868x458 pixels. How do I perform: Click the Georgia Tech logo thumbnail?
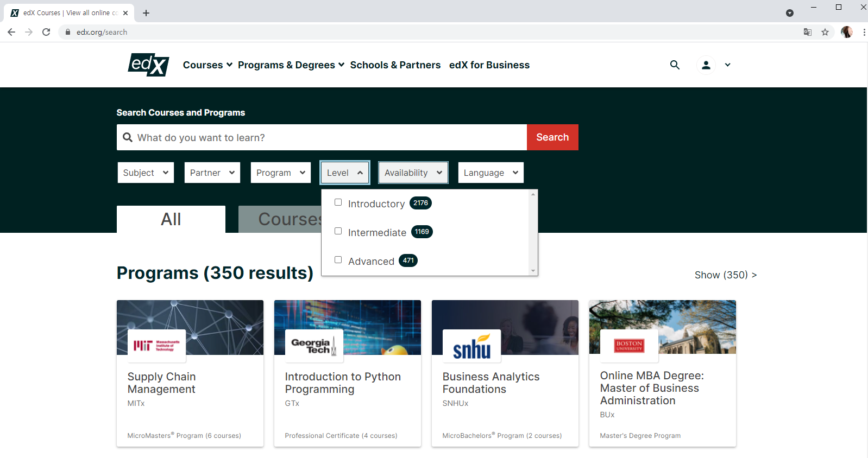[x=314, y=346]
